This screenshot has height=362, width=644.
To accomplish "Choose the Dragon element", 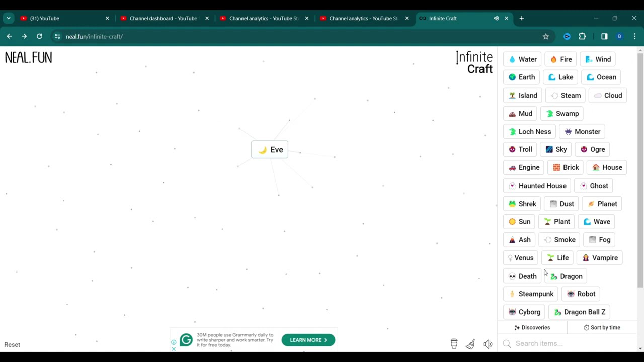I will pyautogui.click(x=566, y=276).
